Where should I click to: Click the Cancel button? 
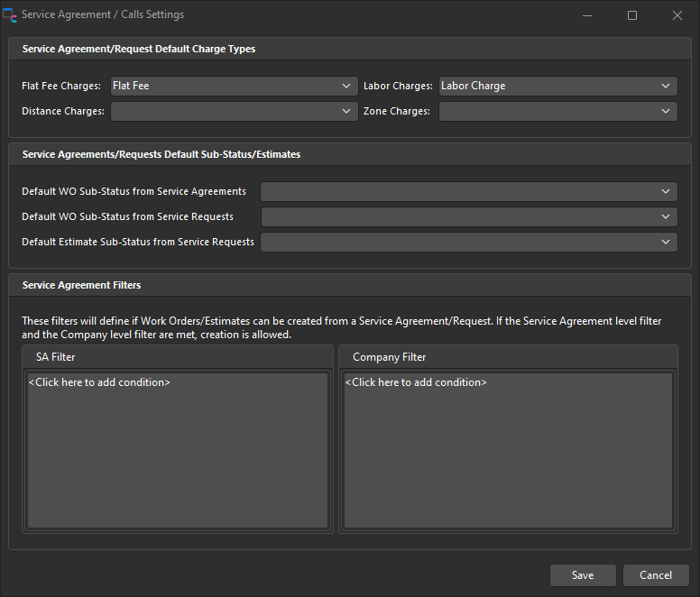[656, 575]
